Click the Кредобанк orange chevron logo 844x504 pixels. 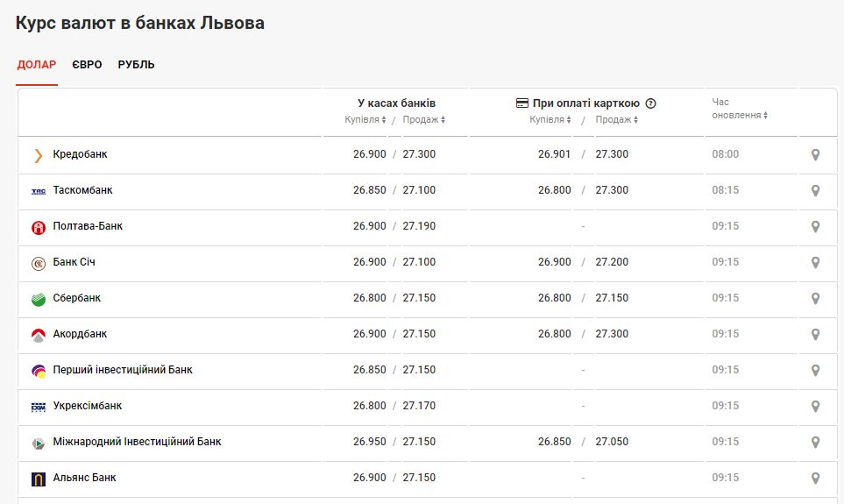coord(39,156)
